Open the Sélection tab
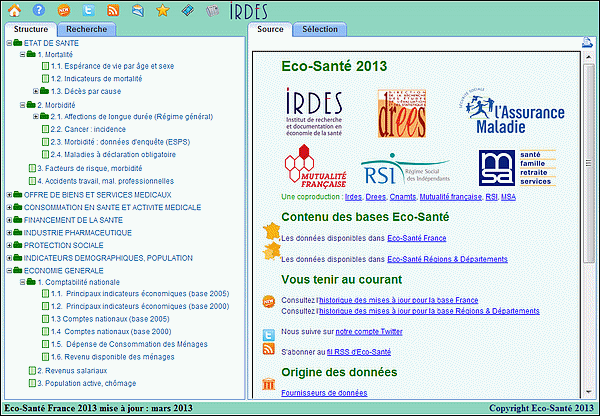 point(320,29)
